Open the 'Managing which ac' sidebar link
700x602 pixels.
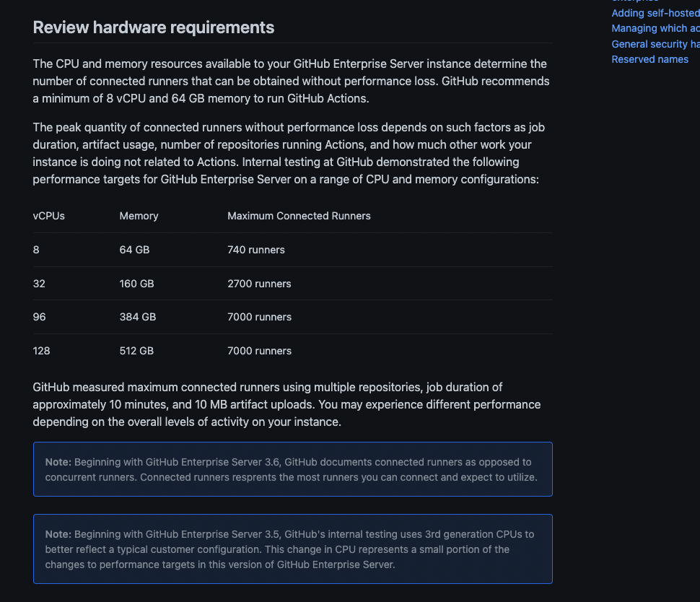click(x=655, y=28)
